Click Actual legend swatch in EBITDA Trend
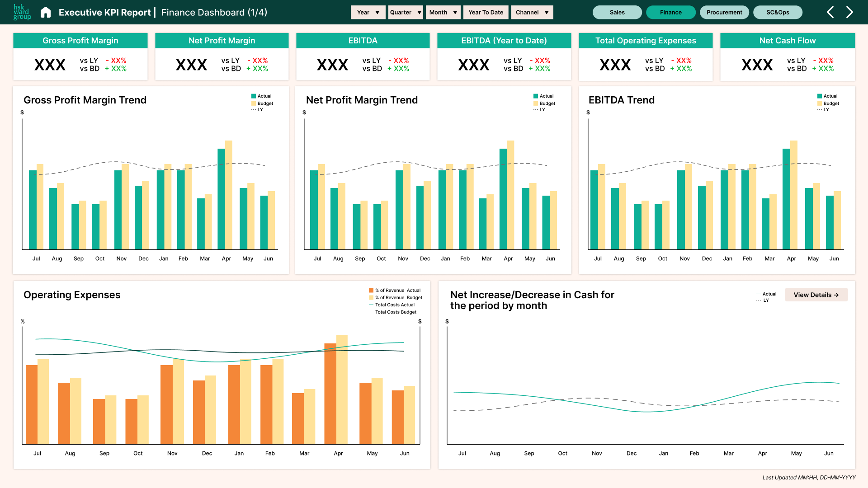Screen dimensions: 868x488 tap(820, 96)
